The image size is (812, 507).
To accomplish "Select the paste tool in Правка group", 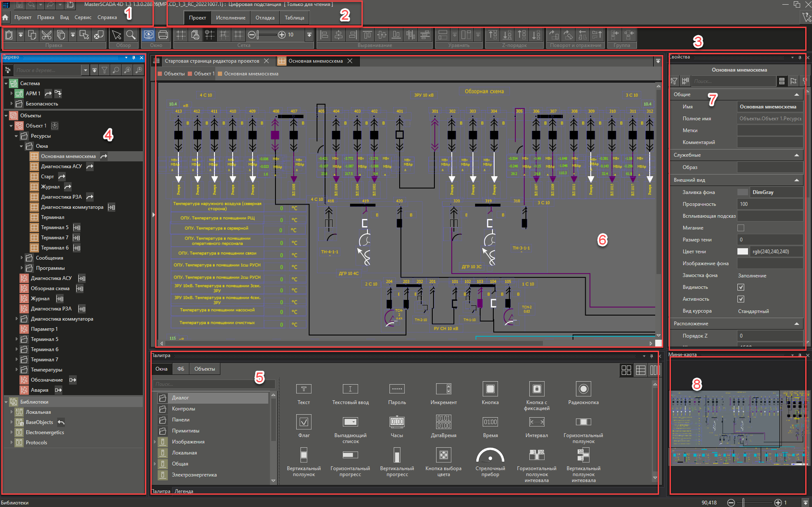I will pos(9,35).
